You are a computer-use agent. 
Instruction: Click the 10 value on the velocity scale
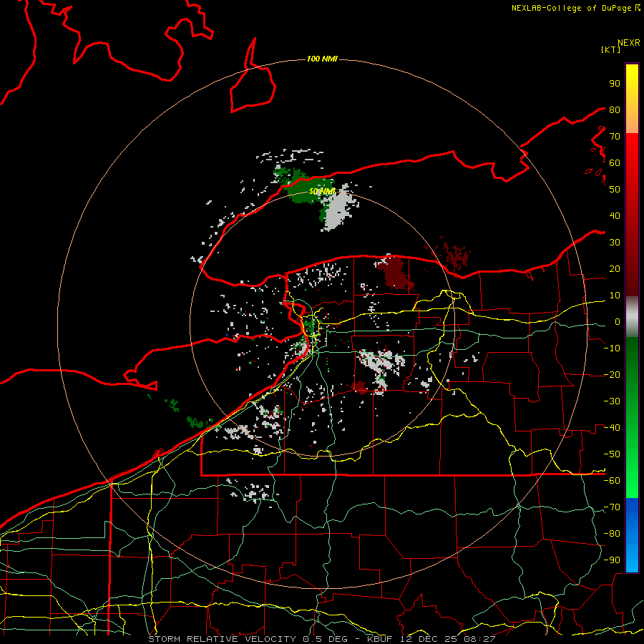pos(615,296)
